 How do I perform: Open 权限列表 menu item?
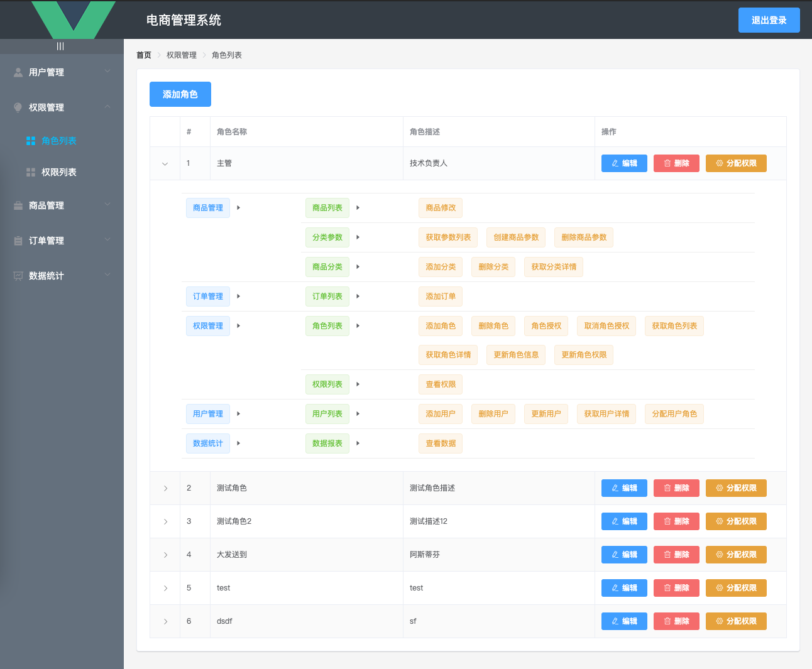coord(62,172)
